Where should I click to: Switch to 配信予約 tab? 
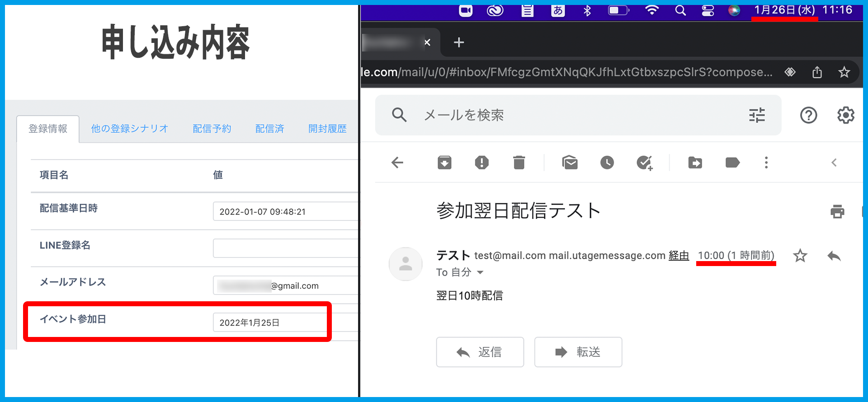pos(212,129)
